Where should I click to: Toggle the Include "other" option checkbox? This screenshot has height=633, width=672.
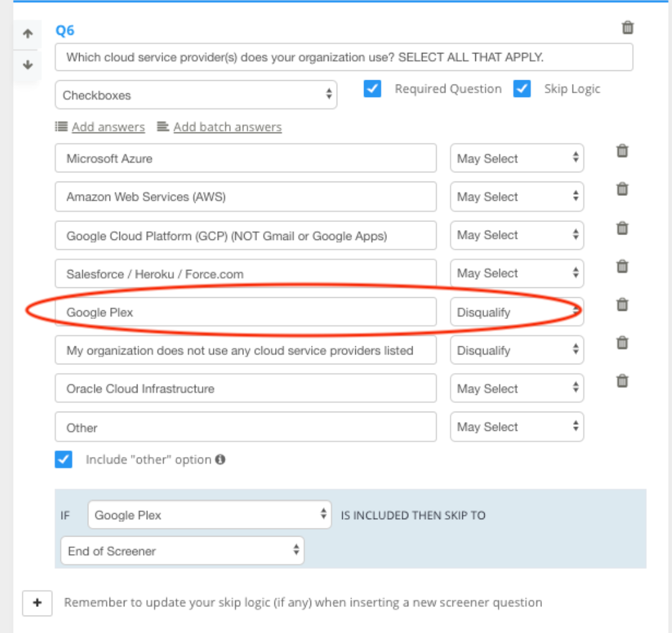click(x=63, y=460)
